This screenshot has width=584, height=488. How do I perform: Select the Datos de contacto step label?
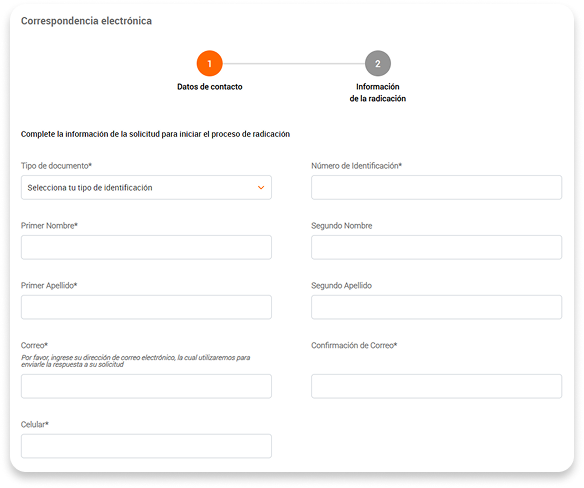click(x=210, y=87)
